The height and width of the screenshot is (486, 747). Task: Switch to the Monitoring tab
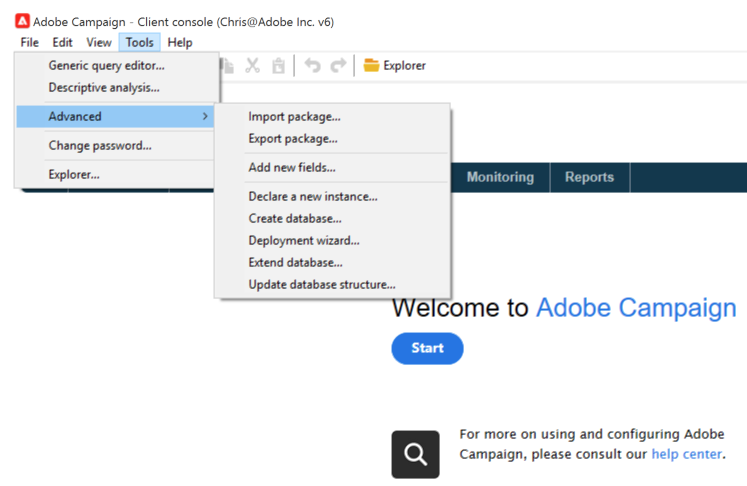(500, 177)
